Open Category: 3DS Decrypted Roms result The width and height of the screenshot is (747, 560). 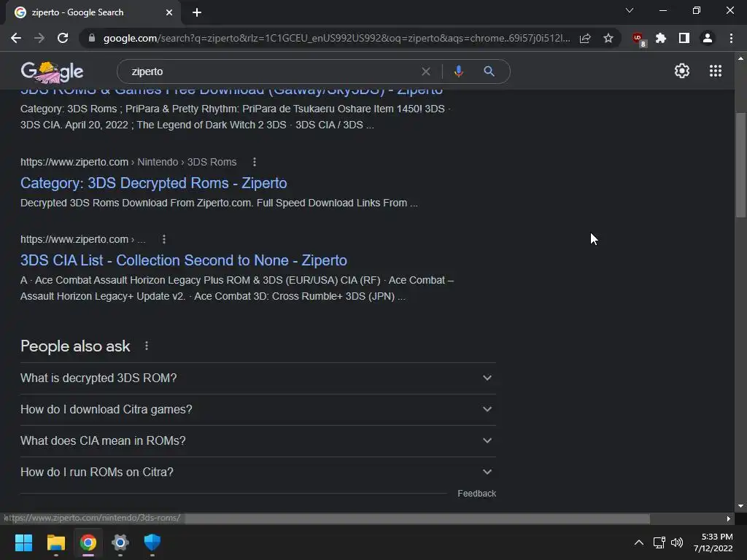point(153,183)
